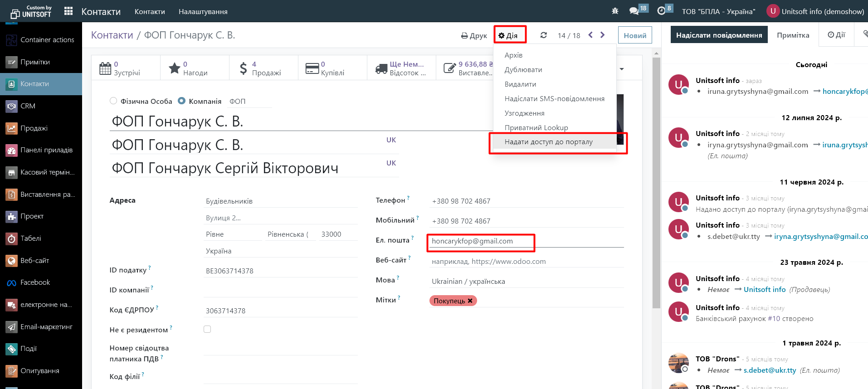This screenshot has width=868, height=389.
Task: Click the Новий button
Action: pos(635,35)
